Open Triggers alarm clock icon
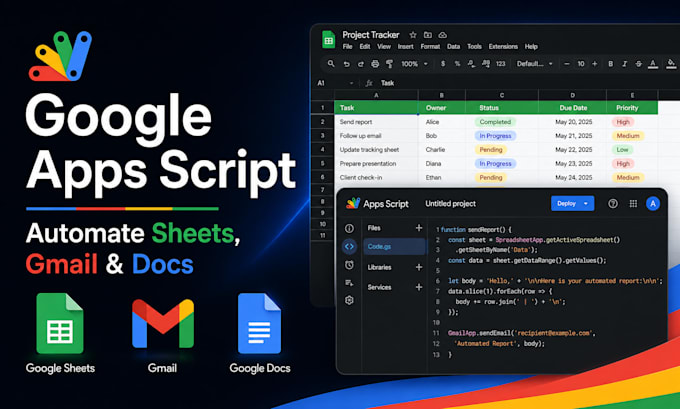The image size is (680, 409). tap(349, 265)
